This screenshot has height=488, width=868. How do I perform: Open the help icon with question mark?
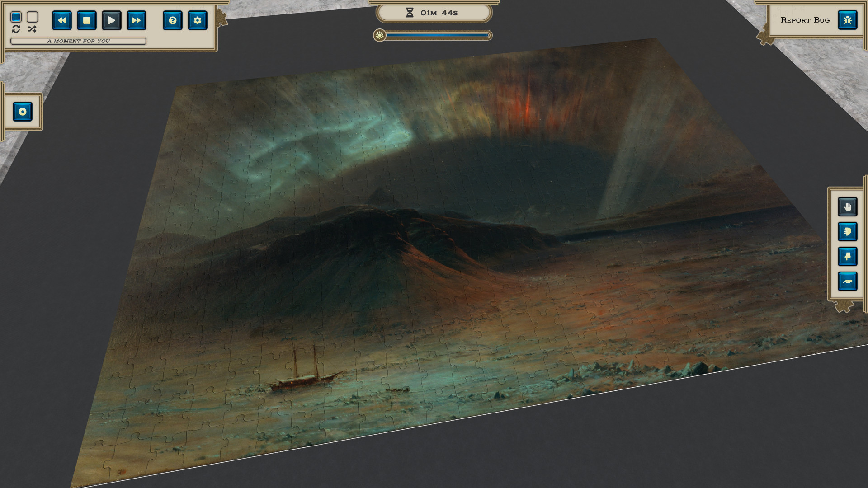[x=173, y=20]
